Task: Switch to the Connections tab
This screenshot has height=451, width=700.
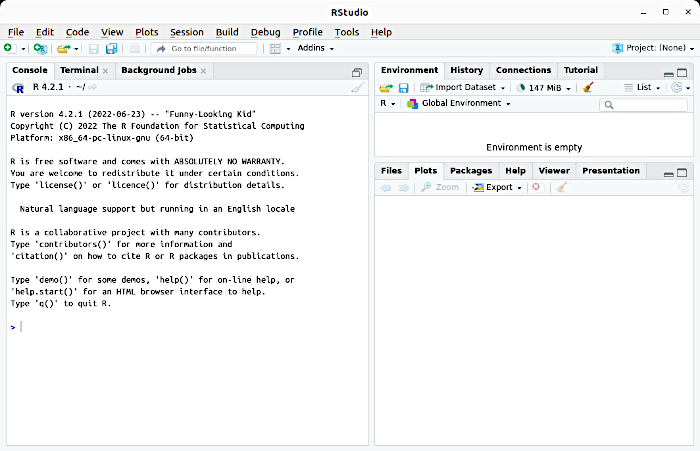Action: tap(523, 70)
